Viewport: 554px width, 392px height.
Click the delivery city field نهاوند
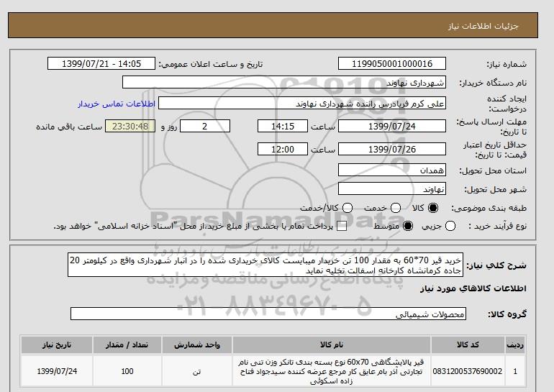coord(392,188)
